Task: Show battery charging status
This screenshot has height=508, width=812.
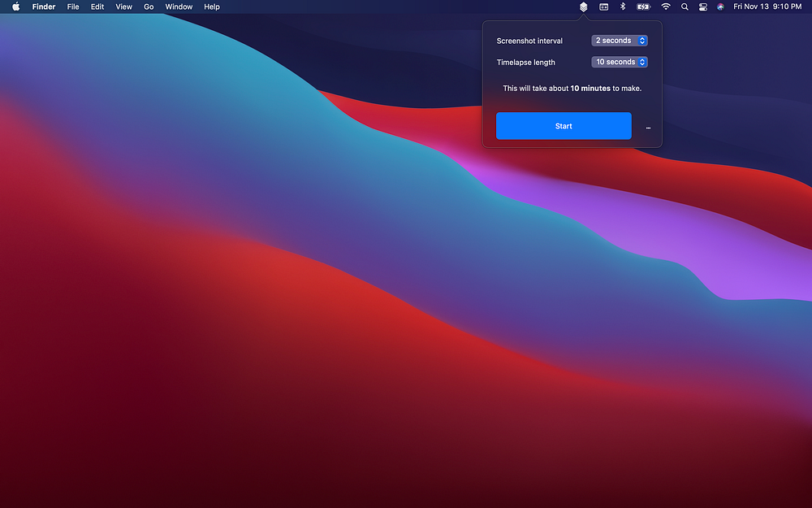Action: click(643, 7)
